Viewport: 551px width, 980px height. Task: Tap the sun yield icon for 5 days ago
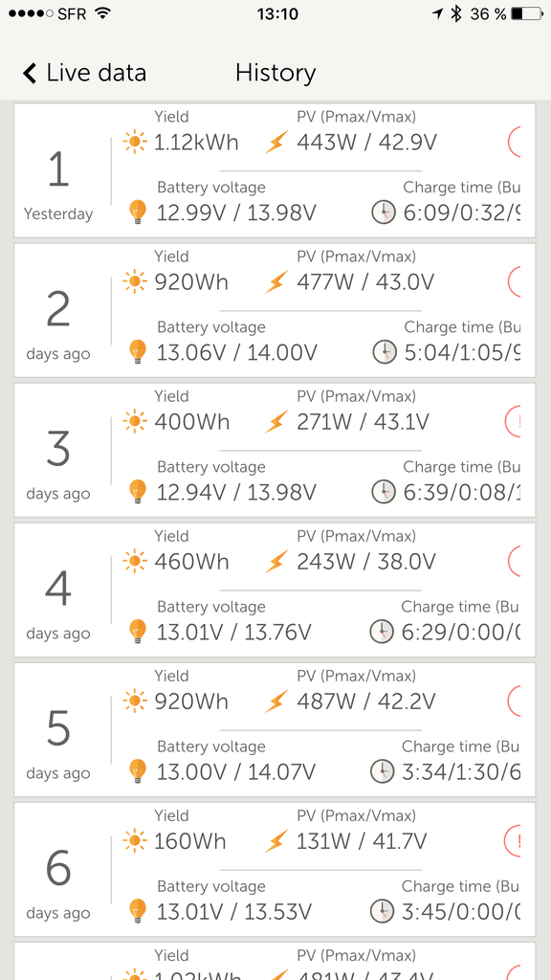(x=135, y=702)
